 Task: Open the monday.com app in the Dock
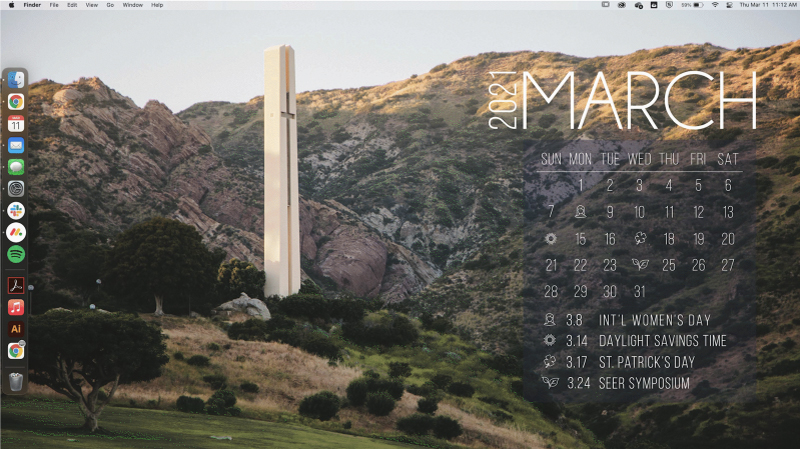point(16,232)
